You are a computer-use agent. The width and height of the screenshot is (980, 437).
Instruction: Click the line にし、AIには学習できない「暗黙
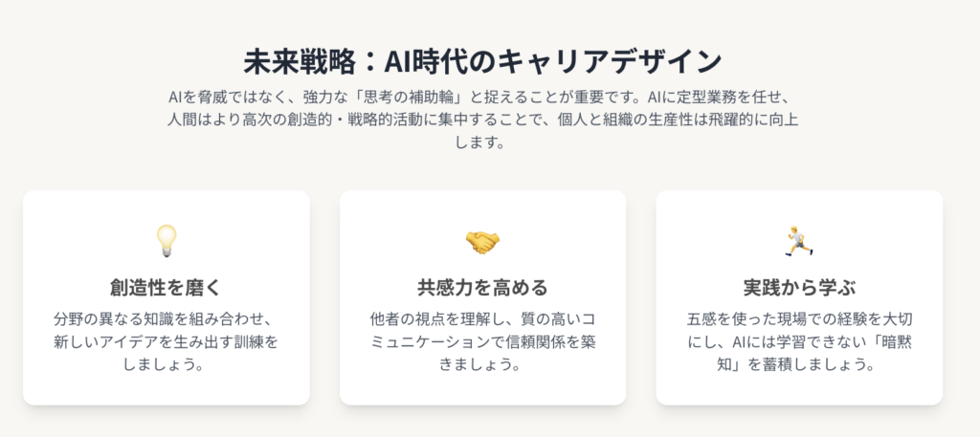(x=798, y=342)
